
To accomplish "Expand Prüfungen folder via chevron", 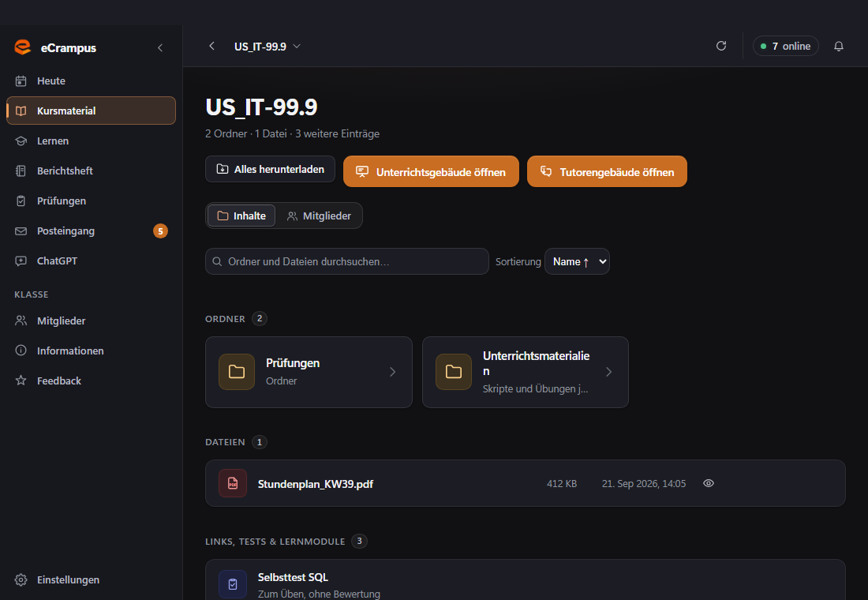I will click(x=392, y=372).
